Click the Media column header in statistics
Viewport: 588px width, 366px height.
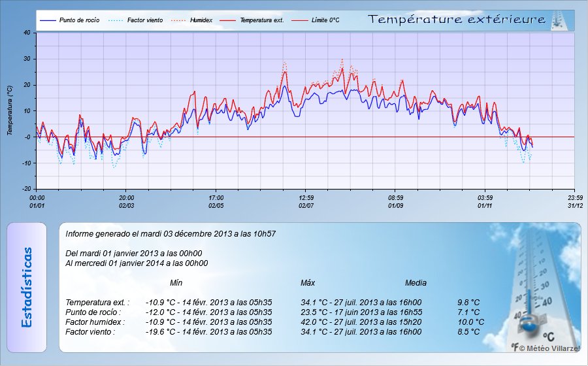click(x=416, y=283)
